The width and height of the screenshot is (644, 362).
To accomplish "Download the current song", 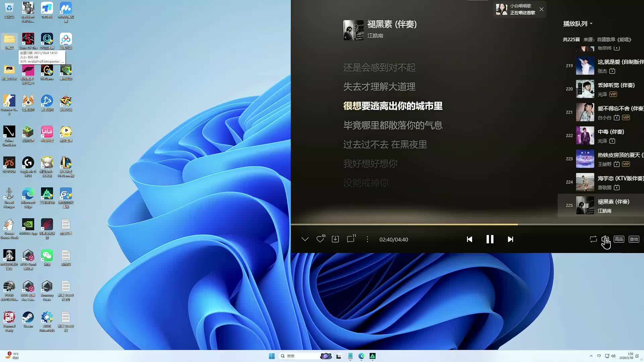I will click(x=335, y=239).
